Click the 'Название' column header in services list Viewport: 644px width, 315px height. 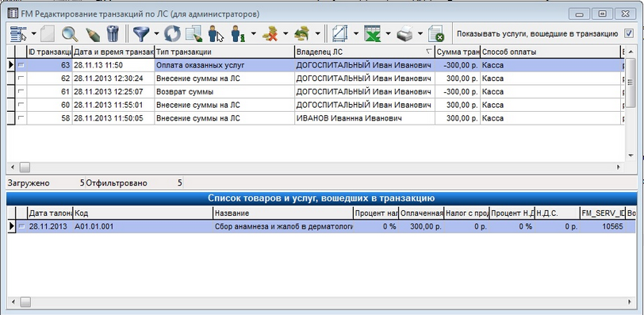click(283, 213)
